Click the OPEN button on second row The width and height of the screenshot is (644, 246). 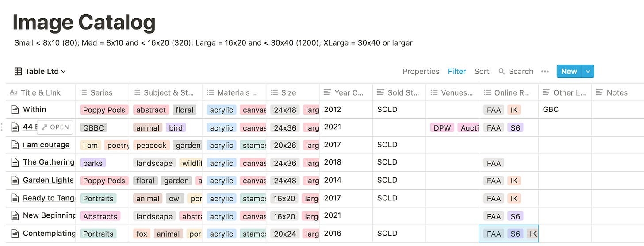coord(55,127)
